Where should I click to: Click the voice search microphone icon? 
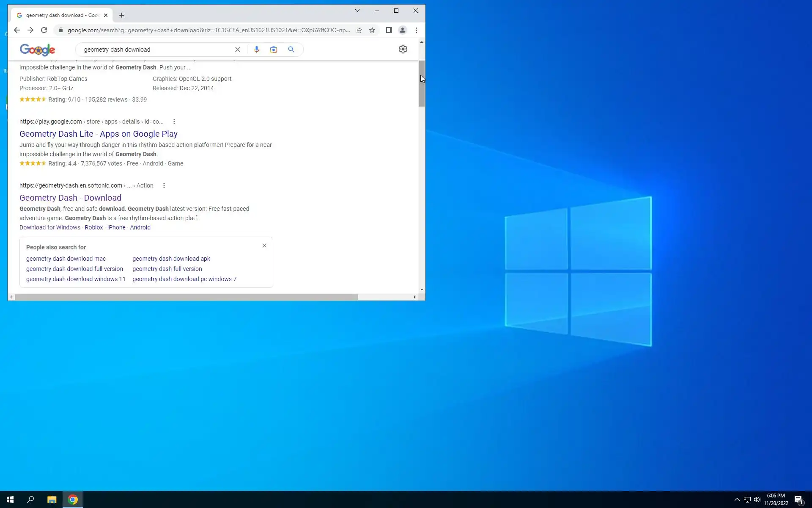[x=256, y=50]
